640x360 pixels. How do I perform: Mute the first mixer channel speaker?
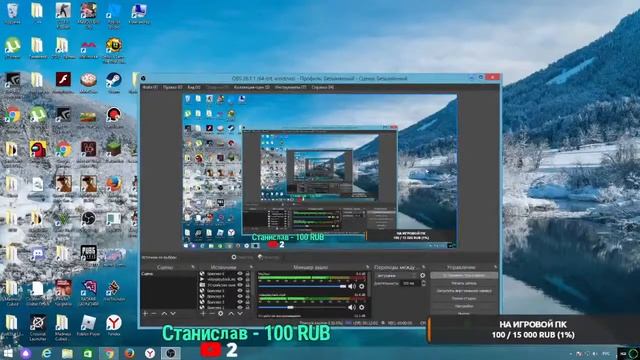[x=351, y=287]
